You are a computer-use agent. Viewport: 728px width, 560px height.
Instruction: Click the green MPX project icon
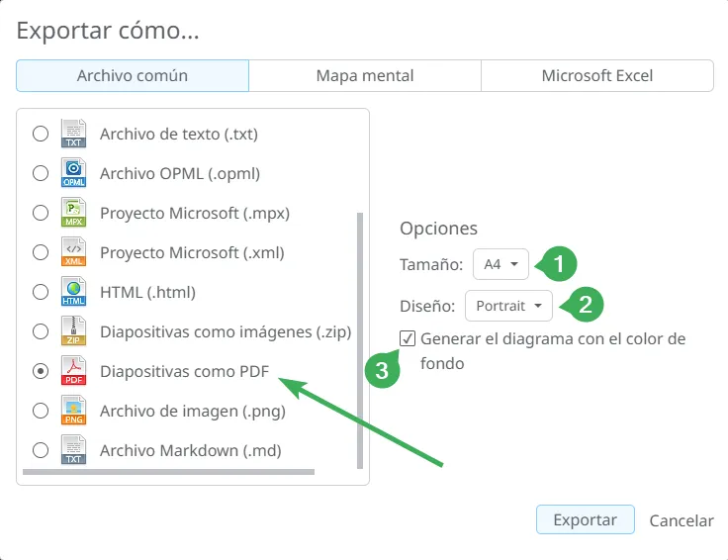pos(73,213)
